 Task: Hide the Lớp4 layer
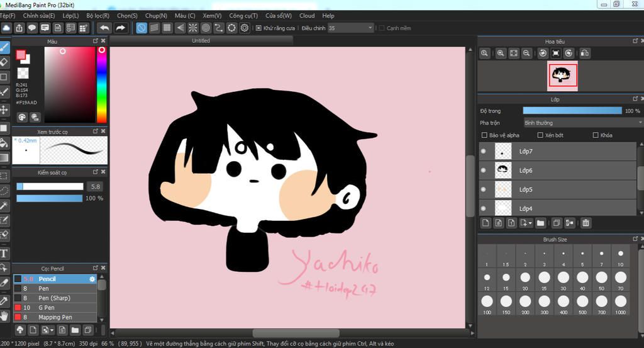click(x=484, y=208)
